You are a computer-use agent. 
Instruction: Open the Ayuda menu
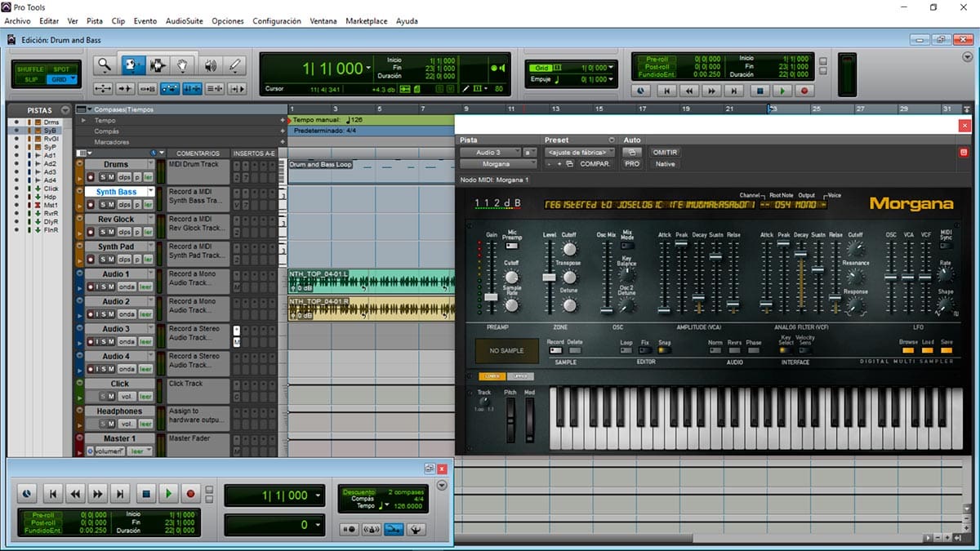pos(408,20)
